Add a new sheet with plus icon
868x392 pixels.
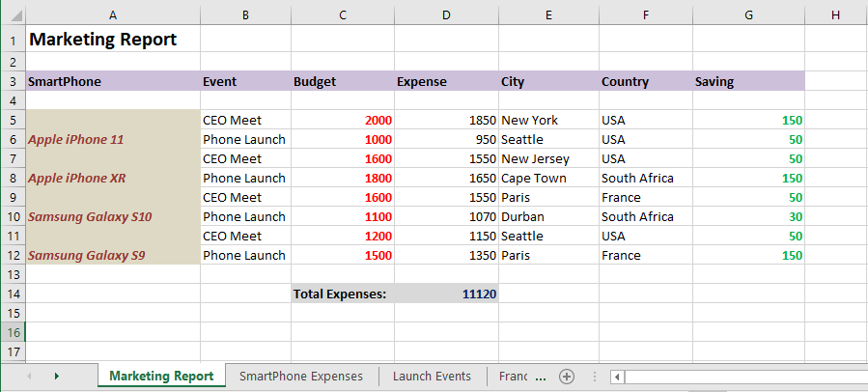click(567, 377)
